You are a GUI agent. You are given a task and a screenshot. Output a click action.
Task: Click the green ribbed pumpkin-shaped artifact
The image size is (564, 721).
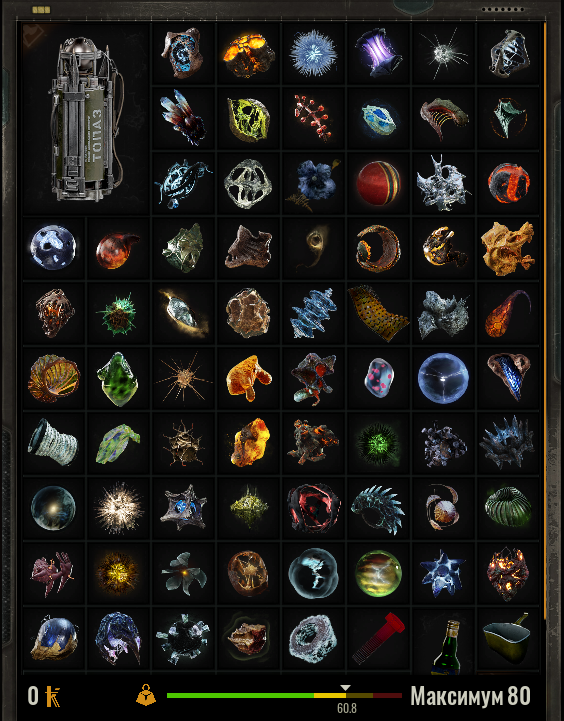(508, 507)
